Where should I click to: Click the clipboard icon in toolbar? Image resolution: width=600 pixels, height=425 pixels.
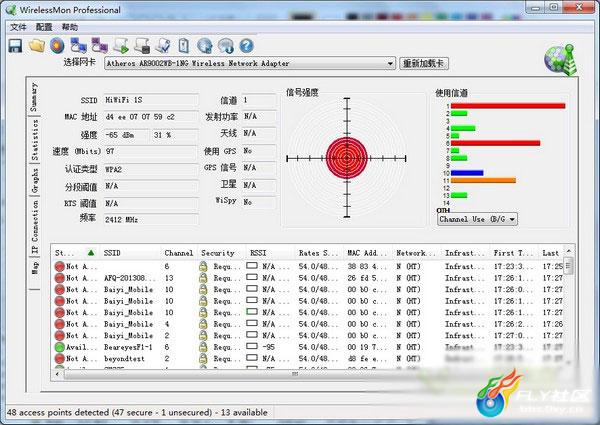pos(184,46)
